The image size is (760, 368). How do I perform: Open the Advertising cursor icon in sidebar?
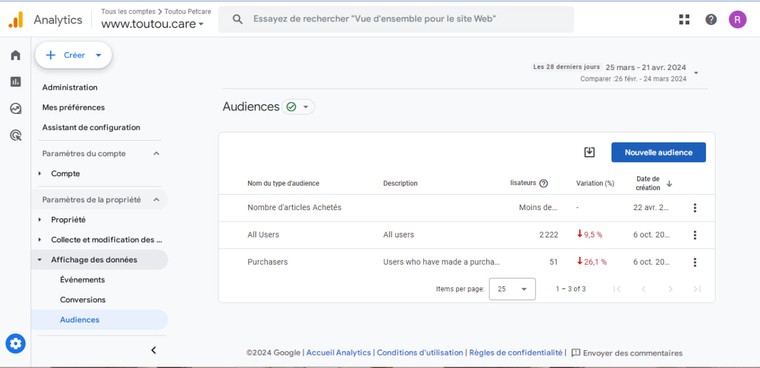tap(16, 135)
